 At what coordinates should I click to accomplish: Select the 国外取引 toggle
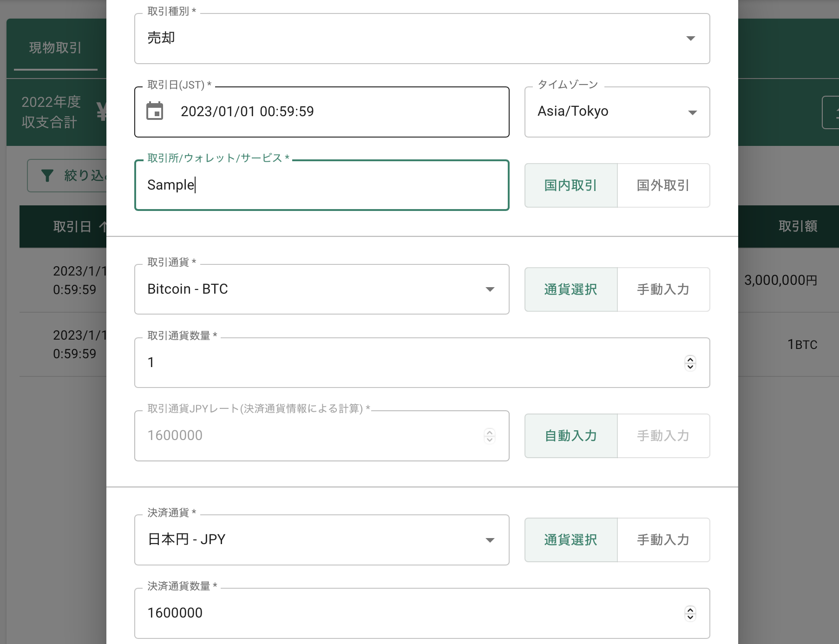(x=663, y=185)
